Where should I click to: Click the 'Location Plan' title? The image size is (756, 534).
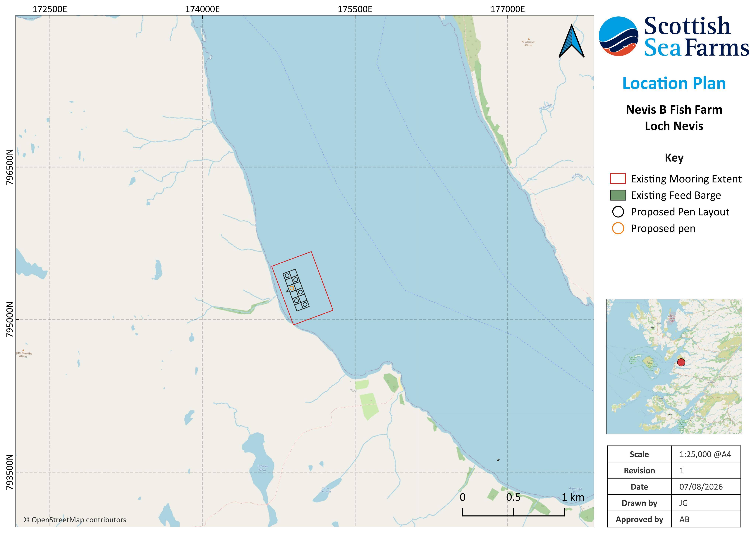(674, 83)
